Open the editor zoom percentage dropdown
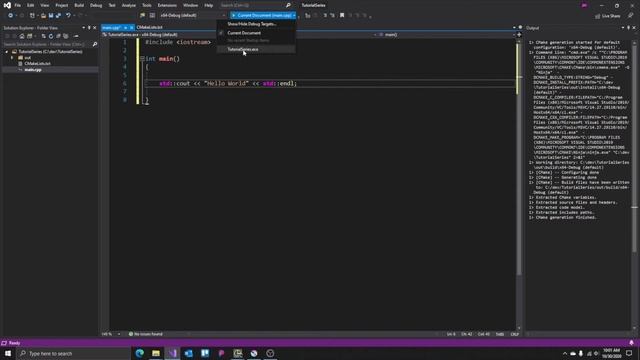640x360 pixels. click(119, 334)
